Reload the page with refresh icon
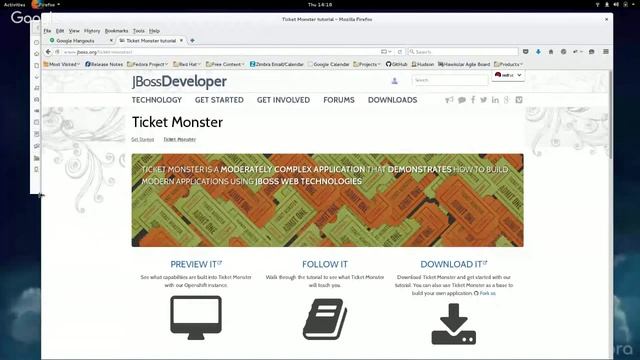 click(400, 52)
